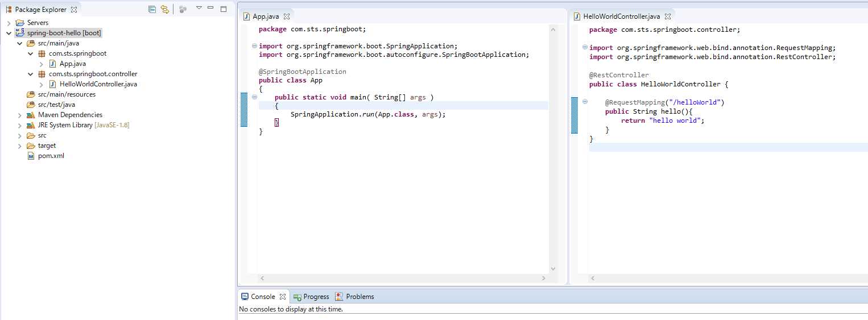The image size is (868, 320).
Task: Click the App.java file icon in tree
Action: coord(52,64)
